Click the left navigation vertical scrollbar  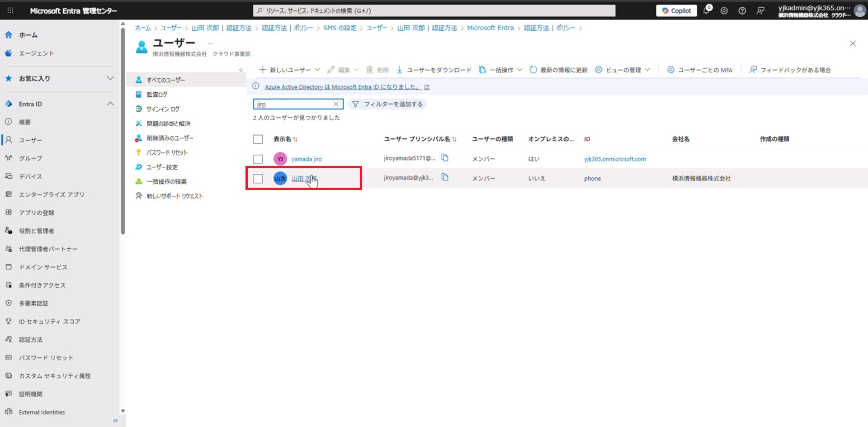[123, 136]
